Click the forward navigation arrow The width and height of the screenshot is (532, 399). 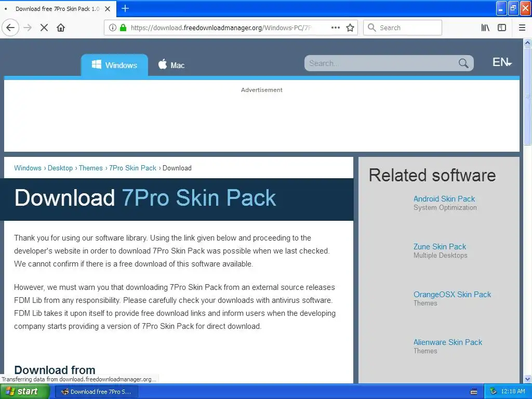(28, 28)
